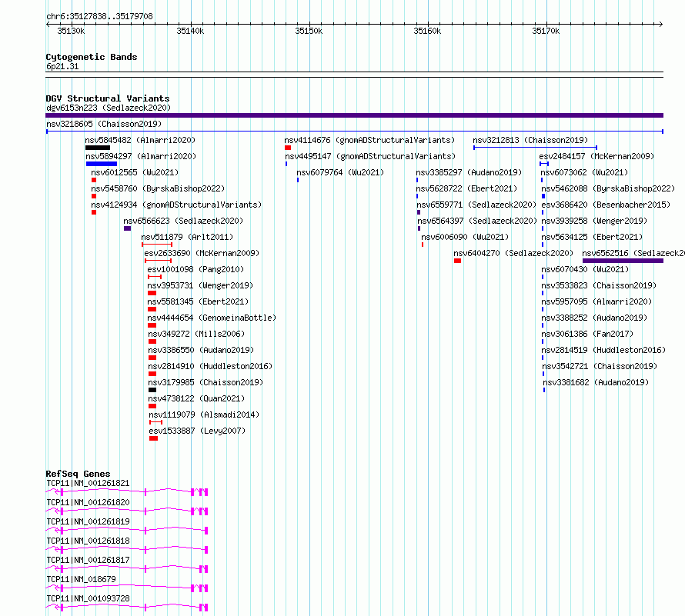Viewport: 685px width, 616px height.
Task: Click nsv6070430 (Wu2021) label
Action: 586,269
